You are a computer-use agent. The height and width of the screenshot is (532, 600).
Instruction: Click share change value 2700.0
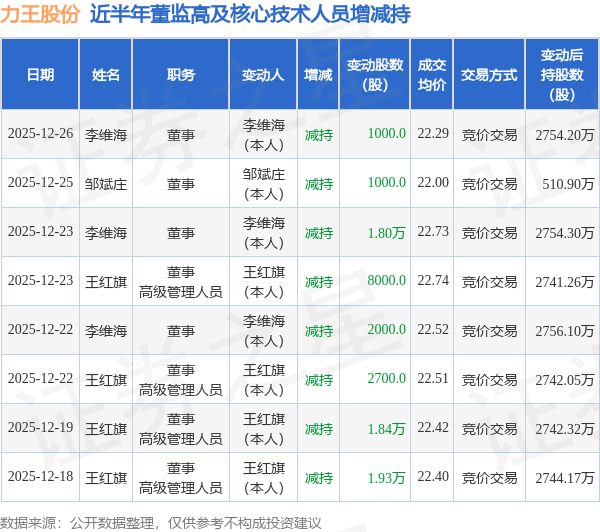point(386,379)
